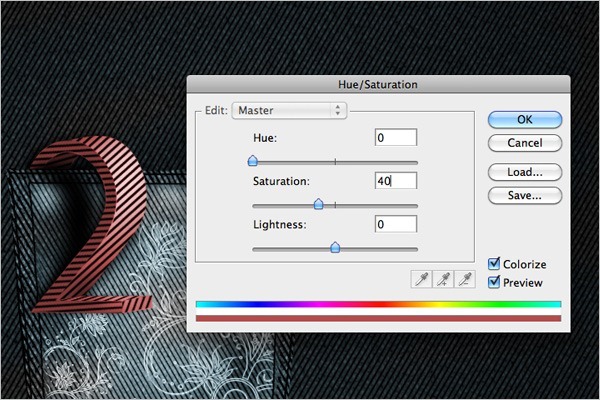Image resolution: width=600 pixels, height=400 pixels.
Task: Click into the Saturation value field
Action: [396, 181]
